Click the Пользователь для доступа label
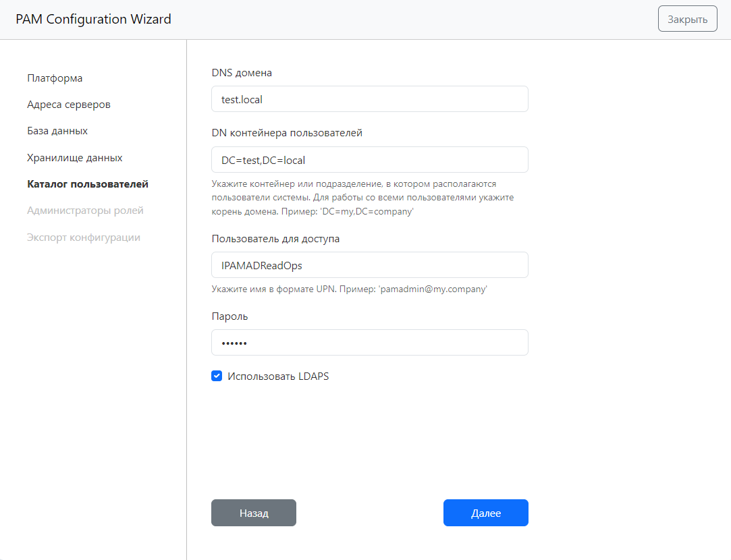Viewport: 731px width, 560px height. coord(275,239)
